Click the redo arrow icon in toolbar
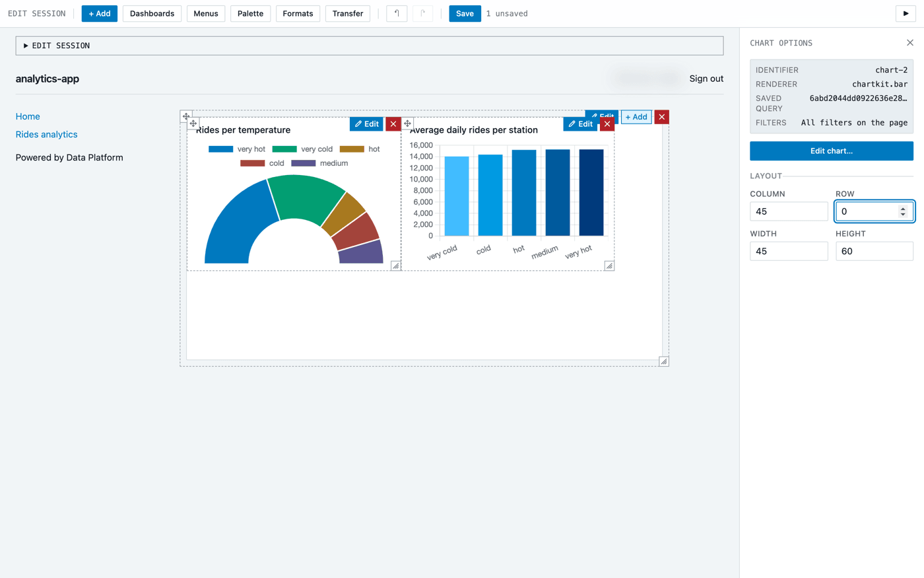Screen dimensions: 924x578 422,13
